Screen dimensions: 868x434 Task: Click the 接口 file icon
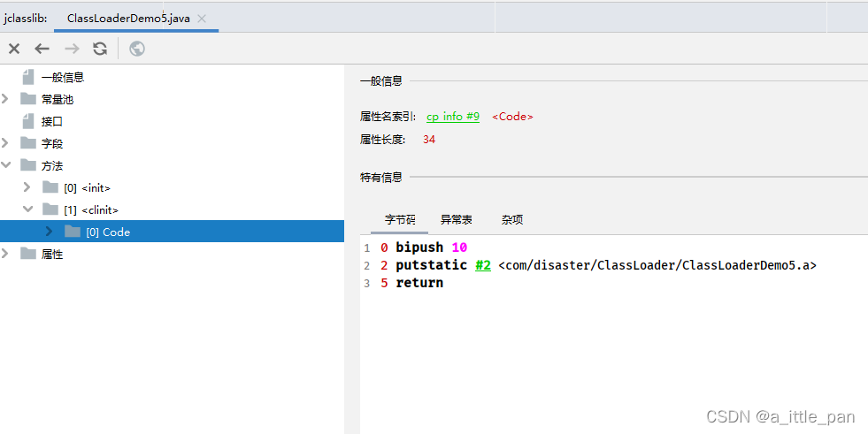28,121
